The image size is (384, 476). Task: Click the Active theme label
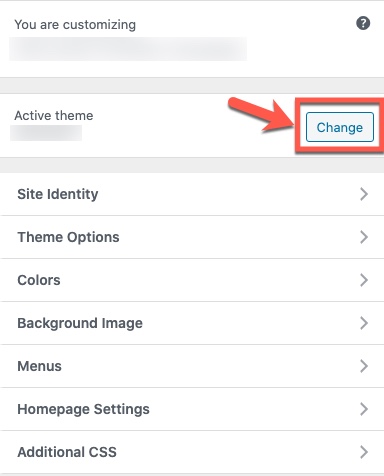point(54,116)
